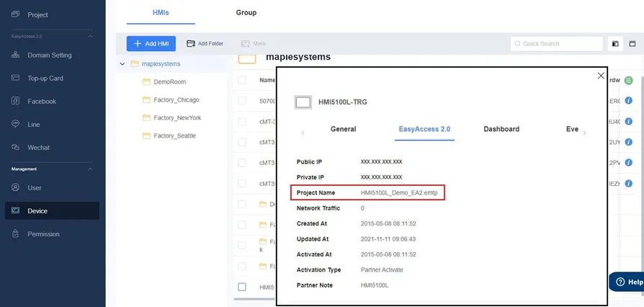Click the Name column header

(x=267, y=81)
